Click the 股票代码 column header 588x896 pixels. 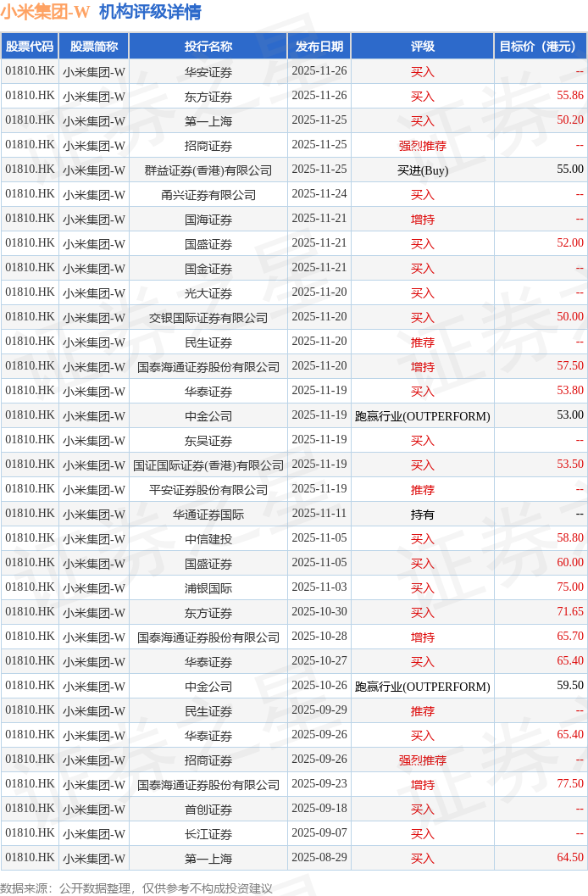coord(30,47)
